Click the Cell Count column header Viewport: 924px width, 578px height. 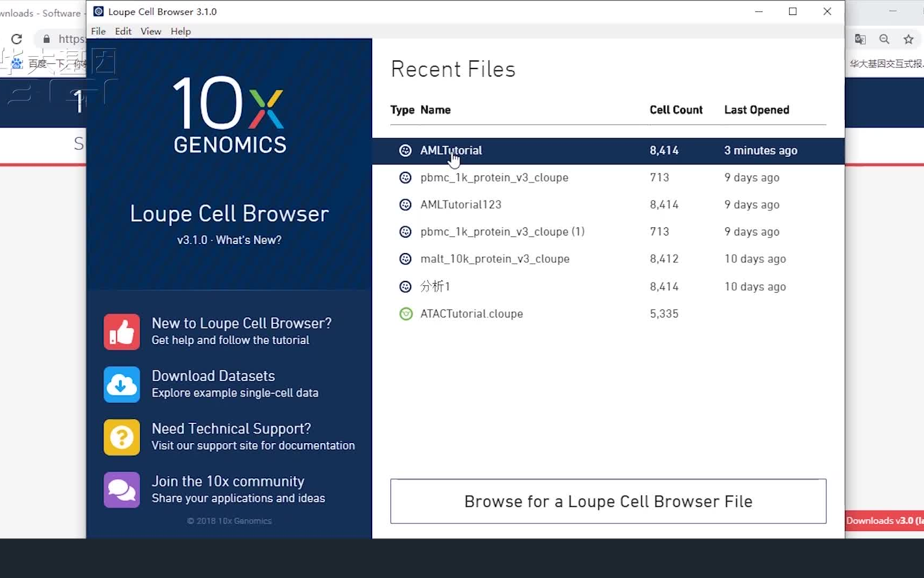676,110
